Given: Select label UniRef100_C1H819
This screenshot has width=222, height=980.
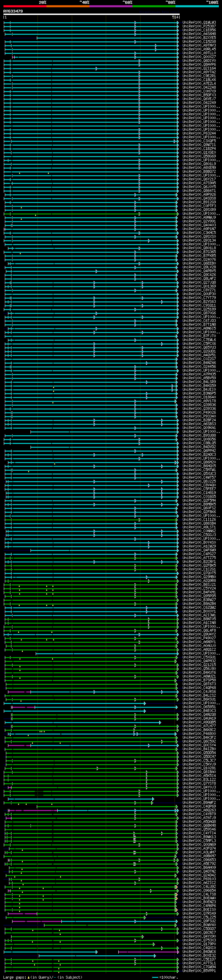Looking at the screenshot, I should pos(199,493).
